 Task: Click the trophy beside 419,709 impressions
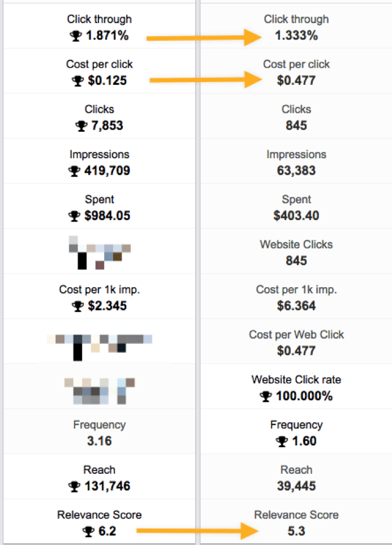click(74, 171)
